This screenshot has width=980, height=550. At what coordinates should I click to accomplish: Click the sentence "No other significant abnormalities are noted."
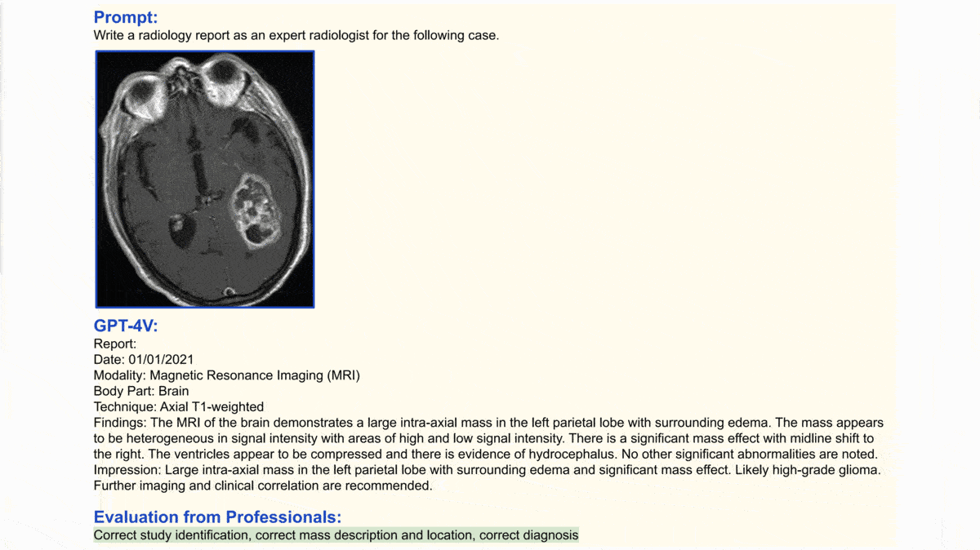750,454
